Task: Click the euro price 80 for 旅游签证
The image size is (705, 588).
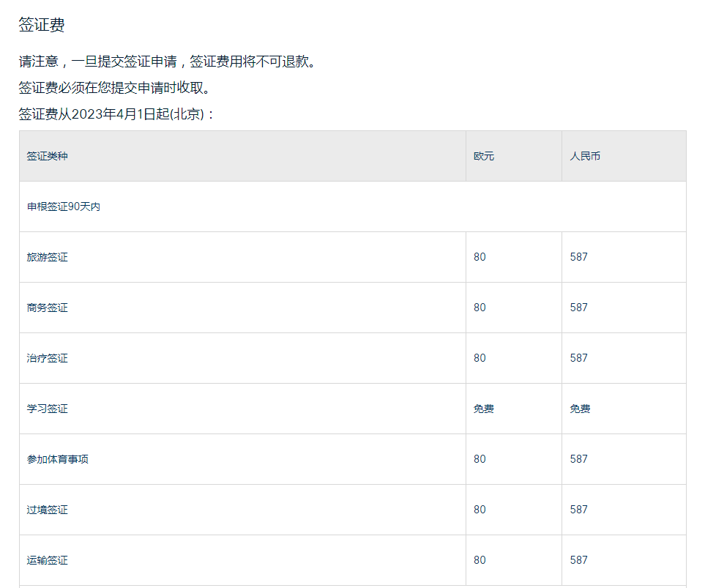Action: (480, 257)
